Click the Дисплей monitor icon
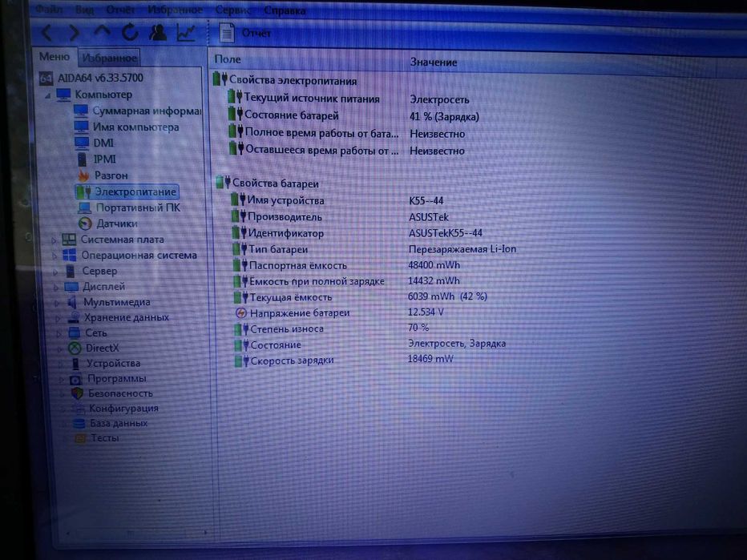747x560 pixels. [x=71, y=287]
